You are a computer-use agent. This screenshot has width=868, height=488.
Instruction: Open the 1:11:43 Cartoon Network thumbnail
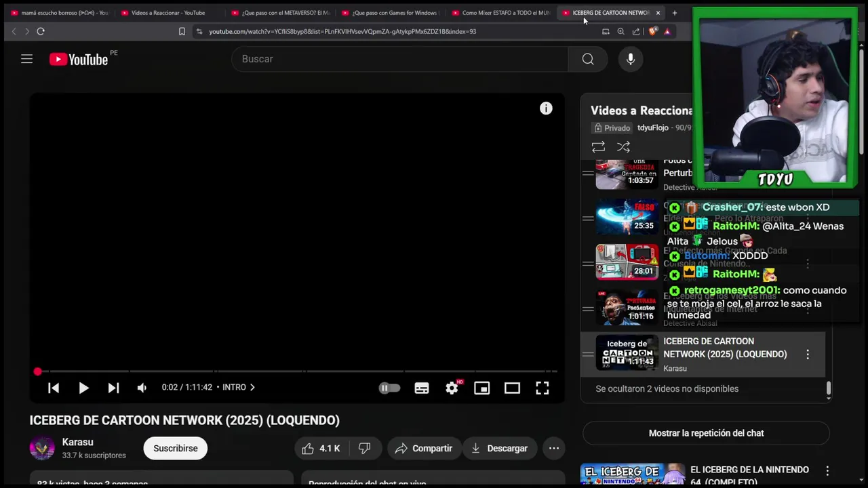pos(627,352)
